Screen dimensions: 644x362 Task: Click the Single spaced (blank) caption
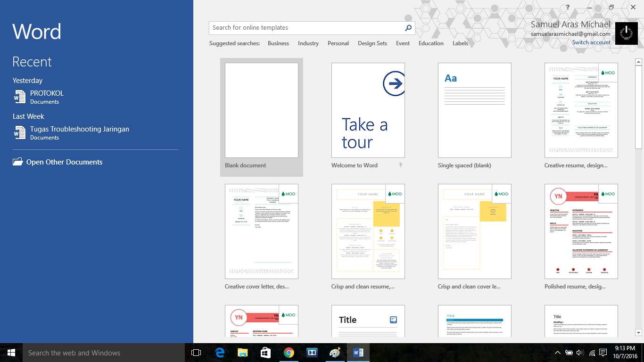coord(464,165)
